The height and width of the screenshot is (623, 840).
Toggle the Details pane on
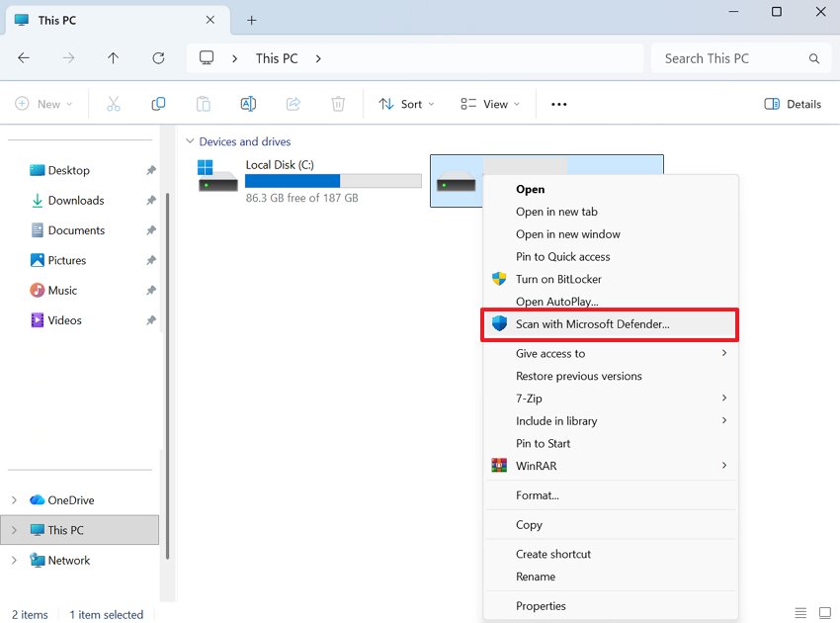coord(792,103)
